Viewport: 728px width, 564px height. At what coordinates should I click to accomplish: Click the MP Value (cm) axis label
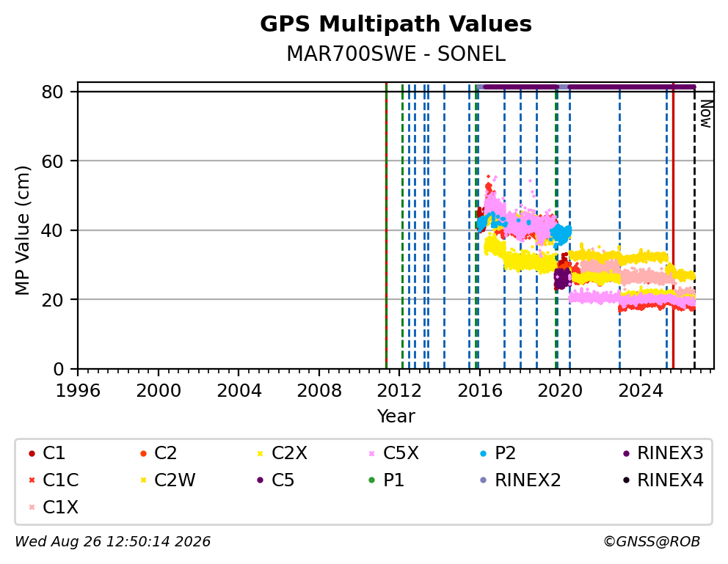click(x=22, y=230)
